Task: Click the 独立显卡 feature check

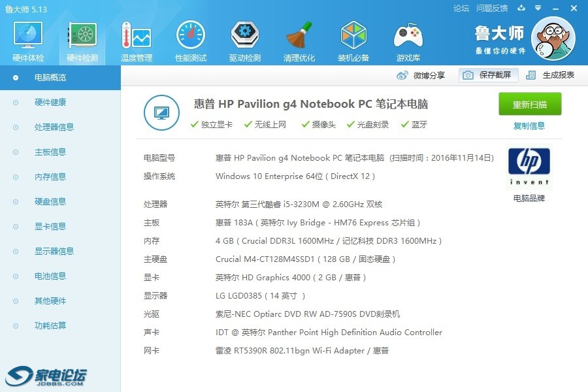Action: click(212, 125)
